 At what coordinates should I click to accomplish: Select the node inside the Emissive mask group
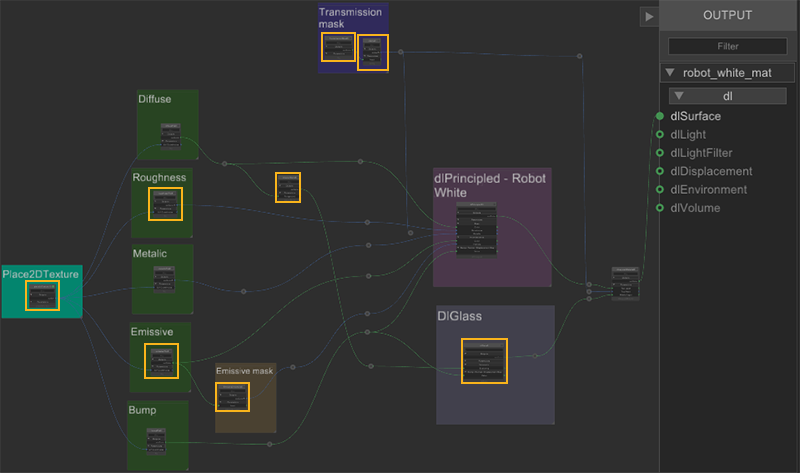tap(232, 396)
